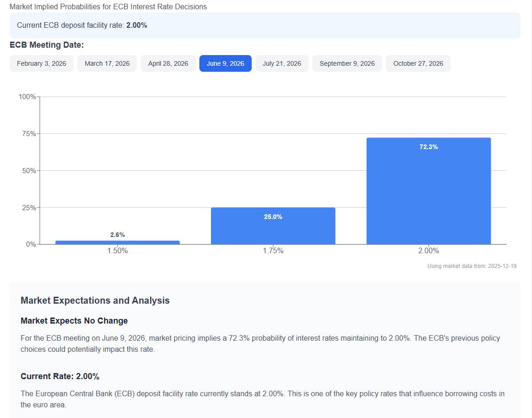The height and width of the screenshot is (418, 532).
Task: Select the February 3, 2026 meeting date
Action: coord(41,63)
